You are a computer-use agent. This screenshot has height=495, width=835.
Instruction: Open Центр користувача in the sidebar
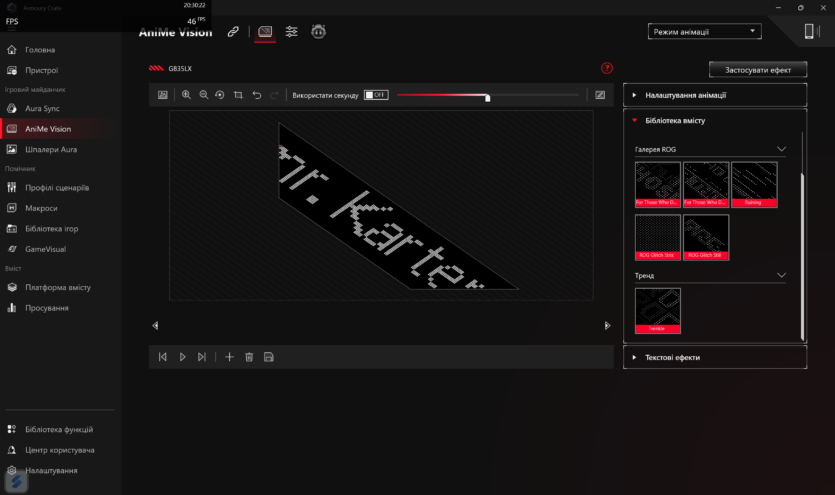(x=61, y=450)
